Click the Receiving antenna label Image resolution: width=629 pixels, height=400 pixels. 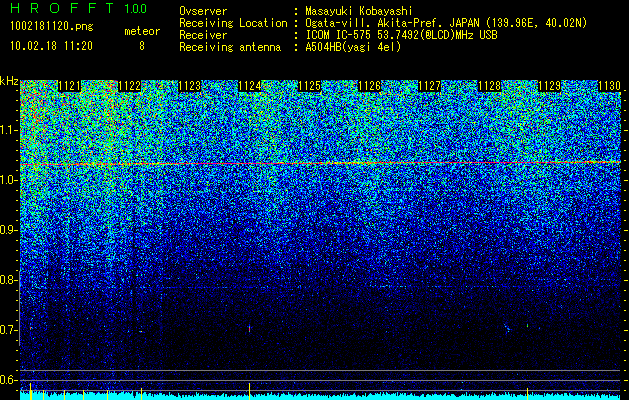click(230, 47)
